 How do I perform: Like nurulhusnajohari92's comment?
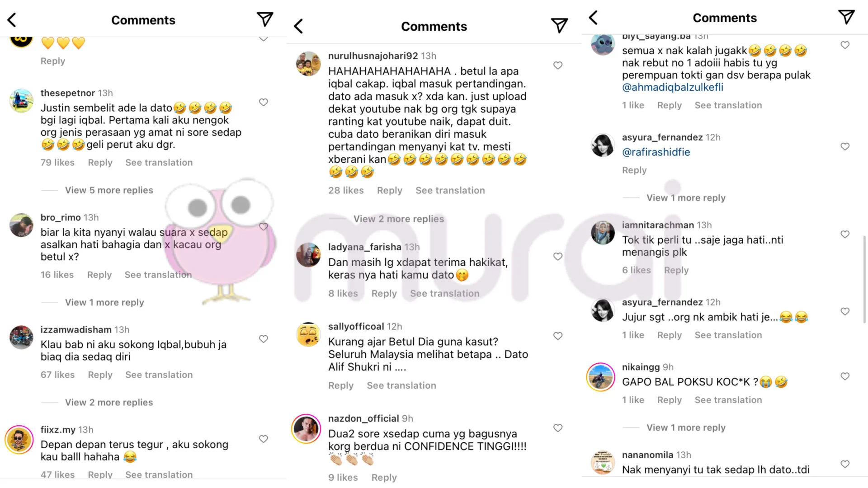tap(558, 66)
